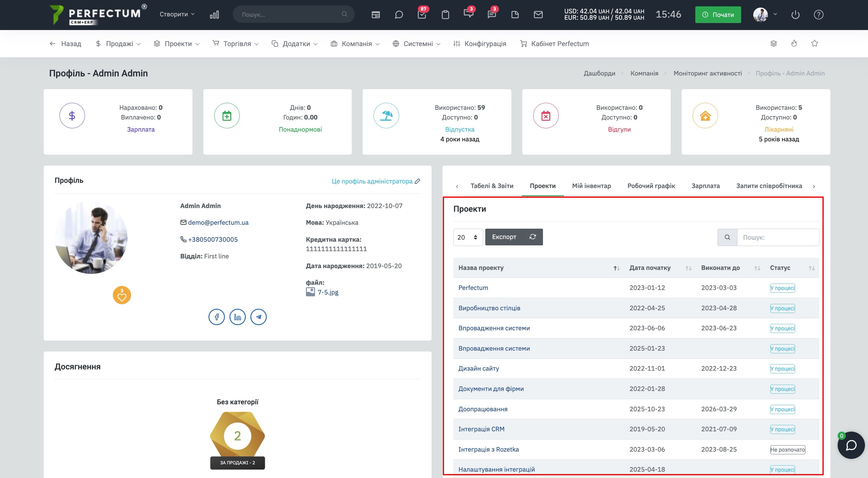
Task: Expand the Продажі navigation menu
Action: pos(118,44)
